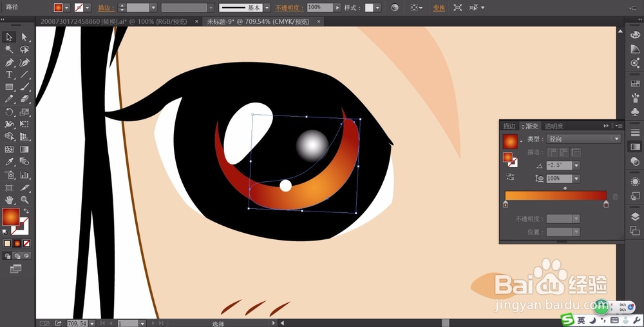644x327 pixels.
Task: Select the Artboard tool
Action: pos(9,188)
